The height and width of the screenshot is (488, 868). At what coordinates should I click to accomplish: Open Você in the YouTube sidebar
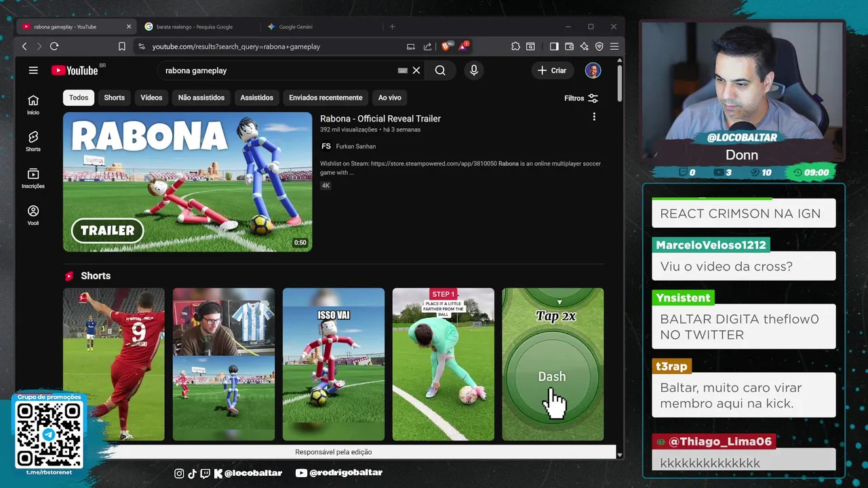point(33,215)
